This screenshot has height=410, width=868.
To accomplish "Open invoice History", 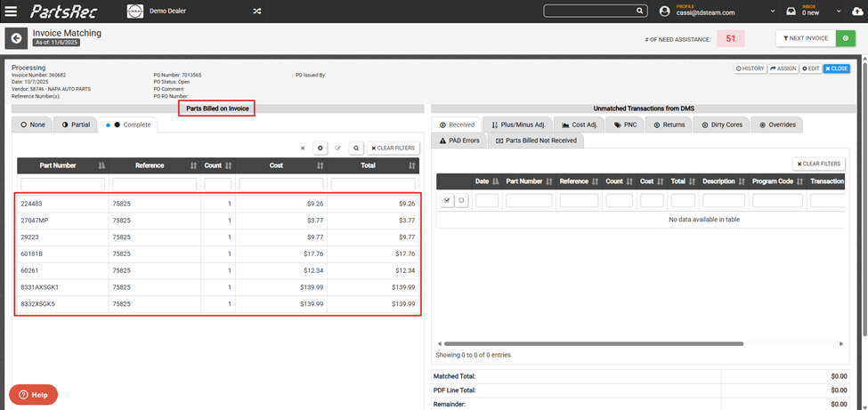I will tap(750, 68).
